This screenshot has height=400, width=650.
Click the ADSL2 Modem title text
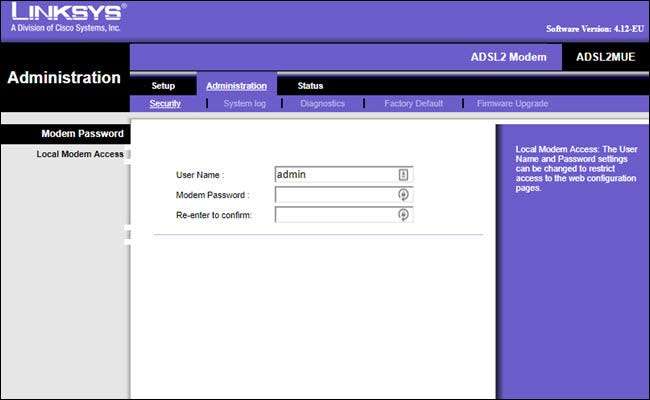point(509,57)
